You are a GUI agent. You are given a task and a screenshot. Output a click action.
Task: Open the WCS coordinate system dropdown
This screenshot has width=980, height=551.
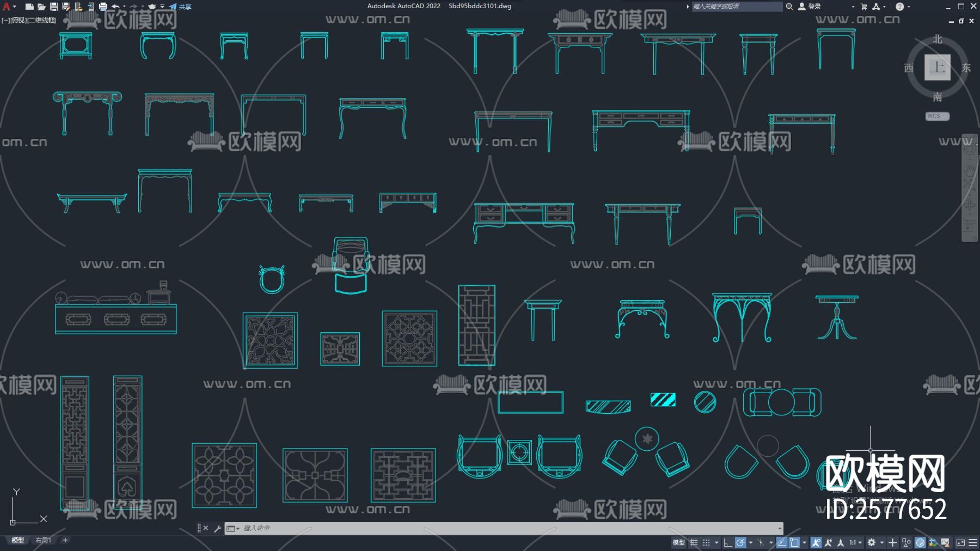point(937,116)
